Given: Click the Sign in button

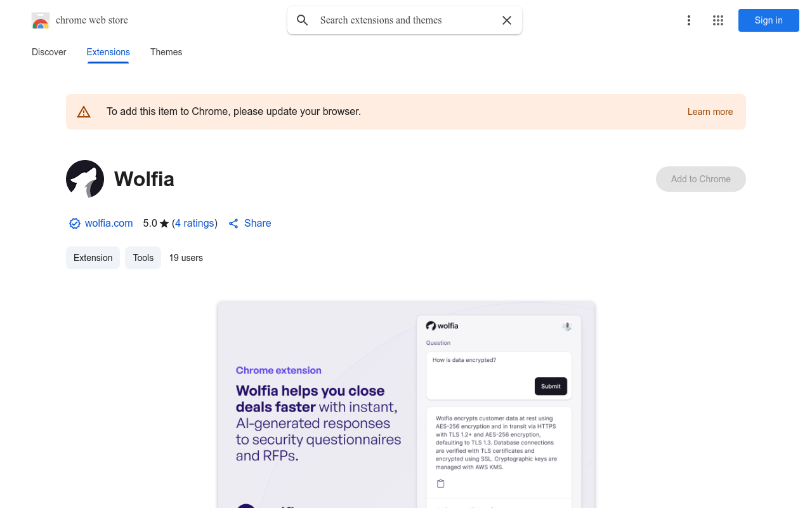Looking at the screenshot, I should click(769, 20).
